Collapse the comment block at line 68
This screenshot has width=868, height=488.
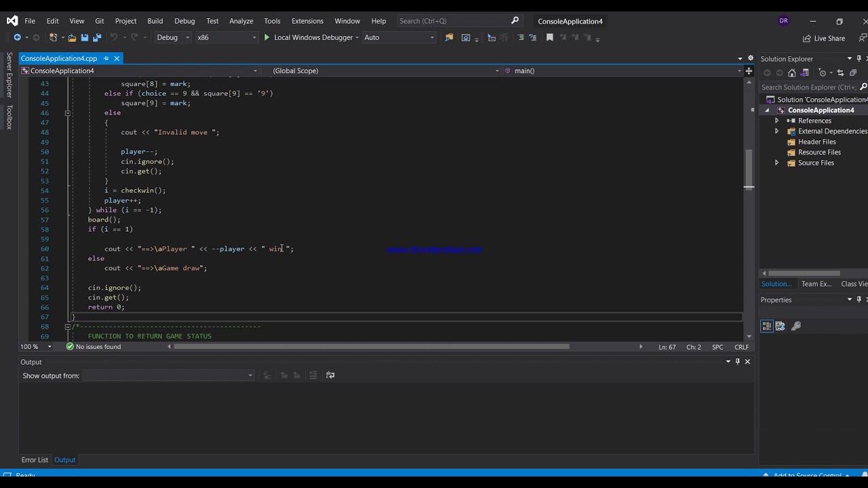[x=67, y=327]
